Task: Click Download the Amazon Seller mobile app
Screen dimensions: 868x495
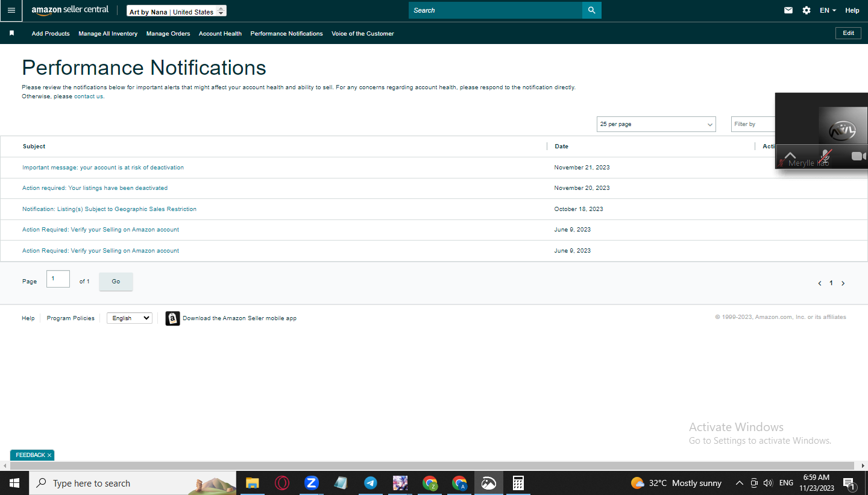Action: [240, 318]
